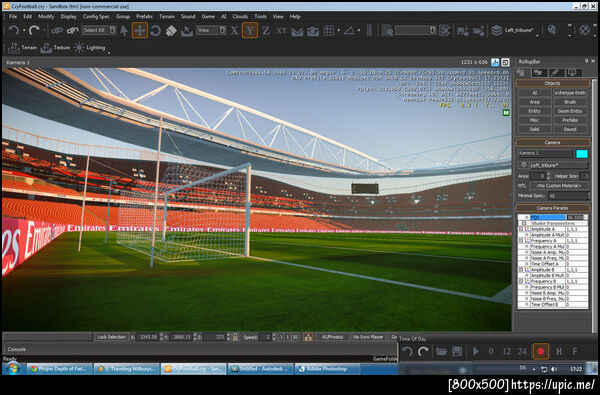The height and width of the screenshot is (395, 600).
Task: Click the Undo arrow in the toolbar
Action: [x=14, y=30]
